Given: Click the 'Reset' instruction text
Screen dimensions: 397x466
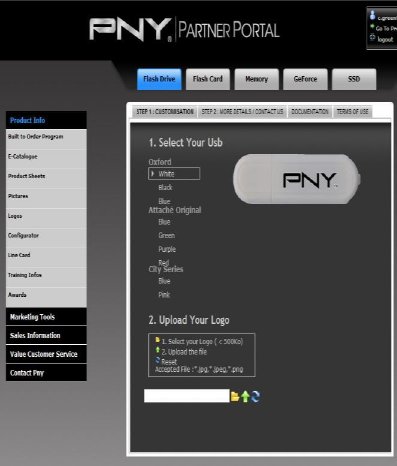Looking at the screenshot, I should [x=169, y=362].
